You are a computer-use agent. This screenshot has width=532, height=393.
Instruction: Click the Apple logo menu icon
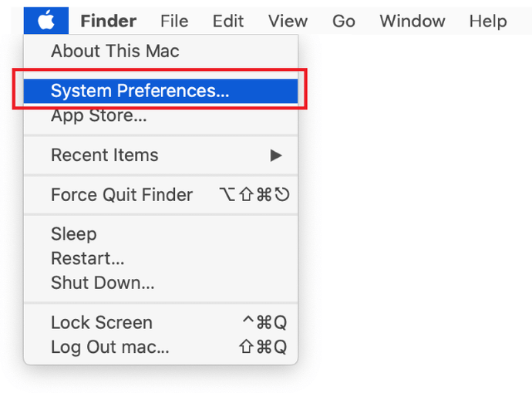click(46, 21)
